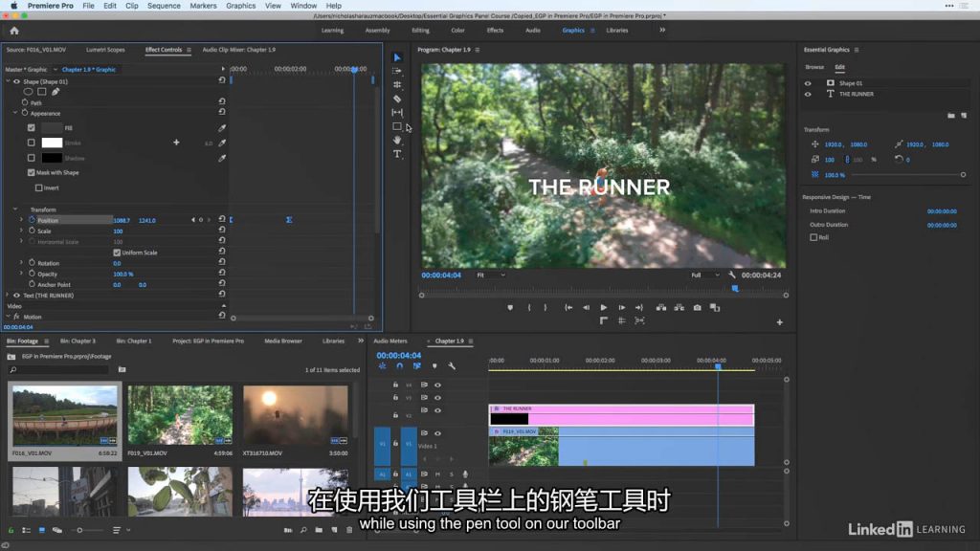This screenshot has height=551, width=980.
Task: Open Program Monitor button editor plus
Action: pyautogui.click(x=779, y=322)
